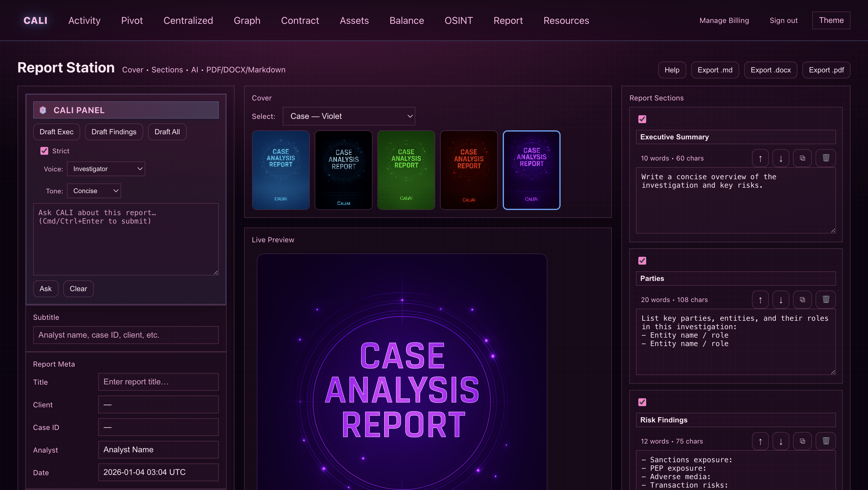Click the shield icon in the CALI PANEL header
Image resolution: width=868 pixels, height=490 pixels.
pyautogui.click(x=43, y=110)
